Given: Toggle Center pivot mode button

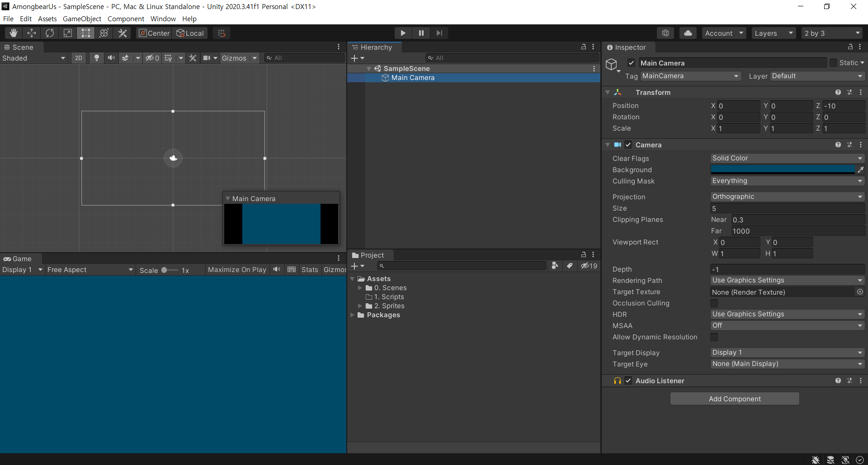Looking at the screenshot, I should [x=154, y=33].
